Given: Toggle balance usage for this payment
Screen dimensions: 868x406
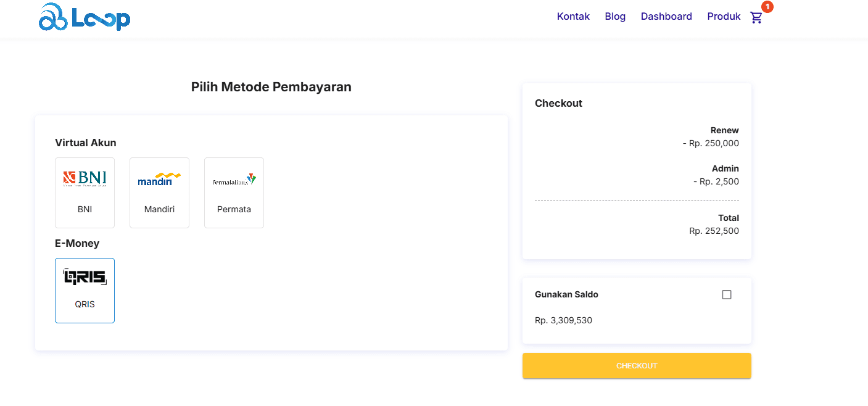Looking at the screenshot, I should [x=726, y=294].
